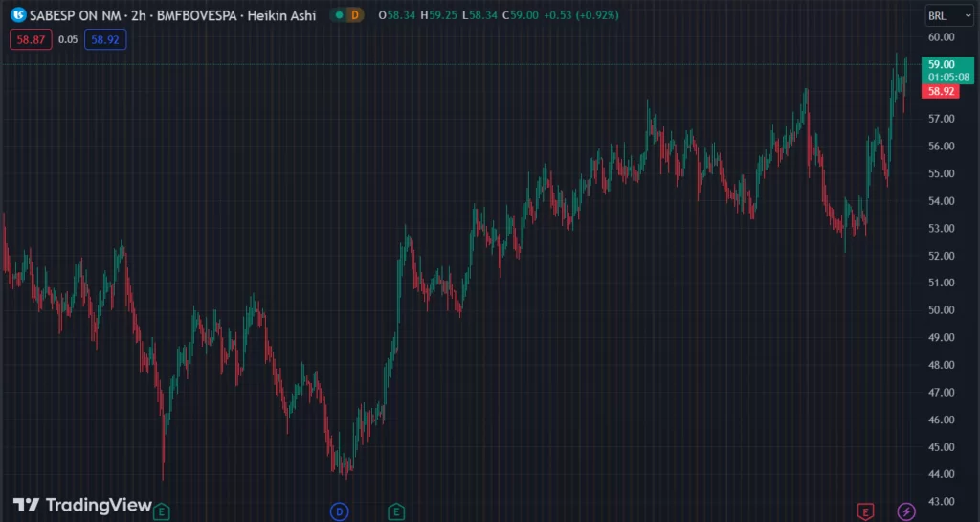The height and width of the screenshot is (522, 980).
Task: Click the 0.05 spread value
Action: pos(68,40)
